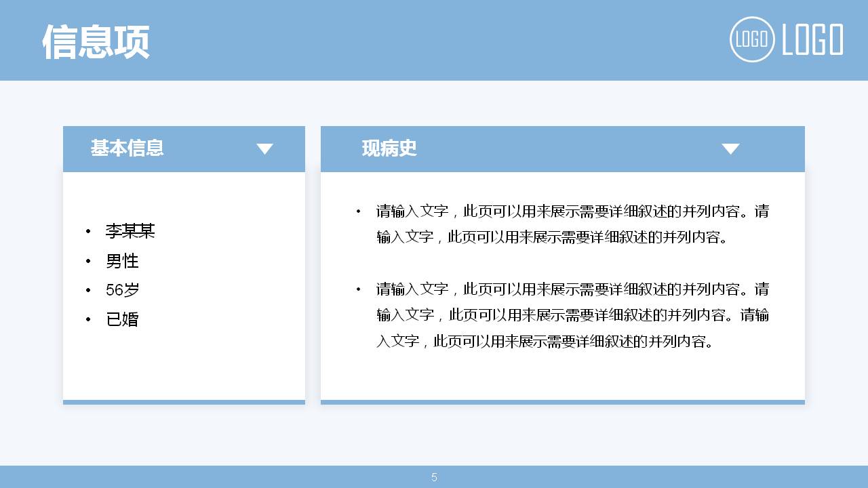The height and width of the screenshot is (488, 868).
Task: Click the LOGO circle emblem top right
Action: click(x=751, y=41)
